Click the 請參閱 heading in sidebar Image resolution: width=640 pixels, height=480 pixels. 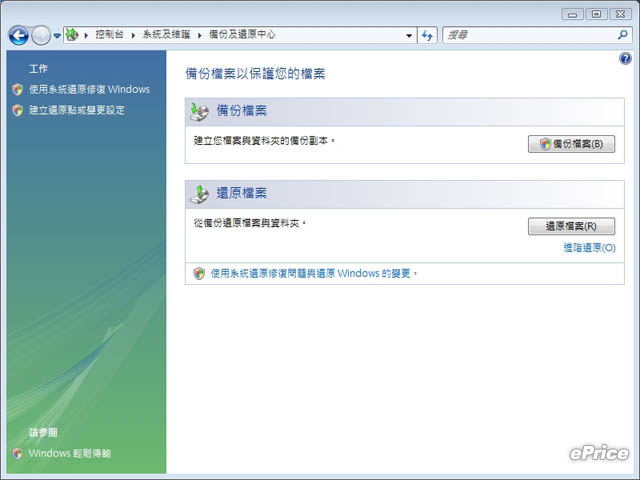[x=43, y=433]
